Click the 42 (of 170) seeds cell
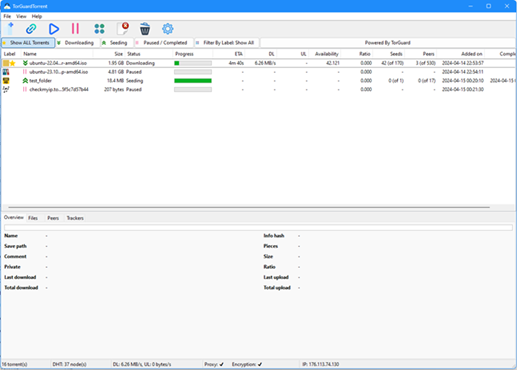This screenshot has width=517, height=370. click(x=392, y=63)
